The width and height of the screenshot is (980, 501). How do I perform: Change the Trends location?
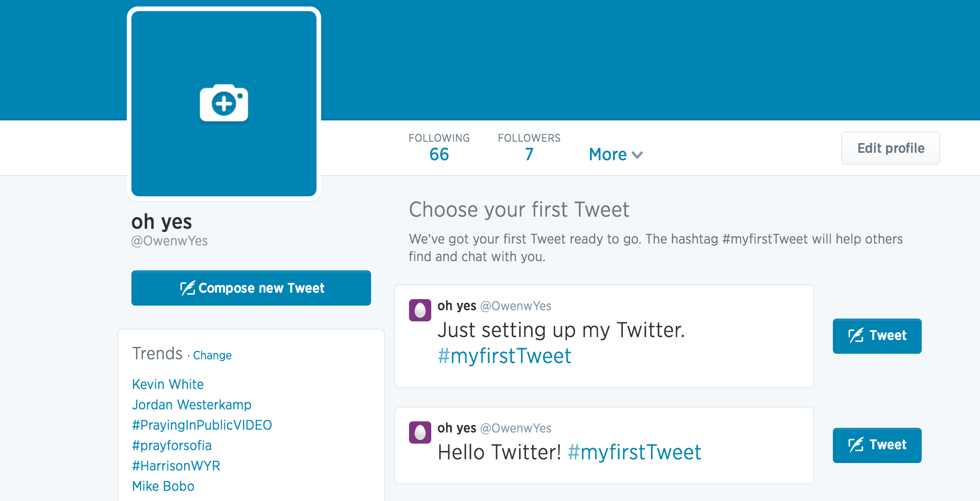click(212, 355)
